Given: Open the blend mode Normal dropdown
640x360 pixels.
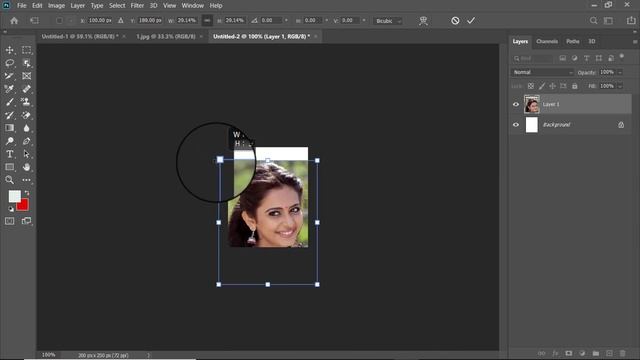Looking at the screenshot, I should 542,72.
